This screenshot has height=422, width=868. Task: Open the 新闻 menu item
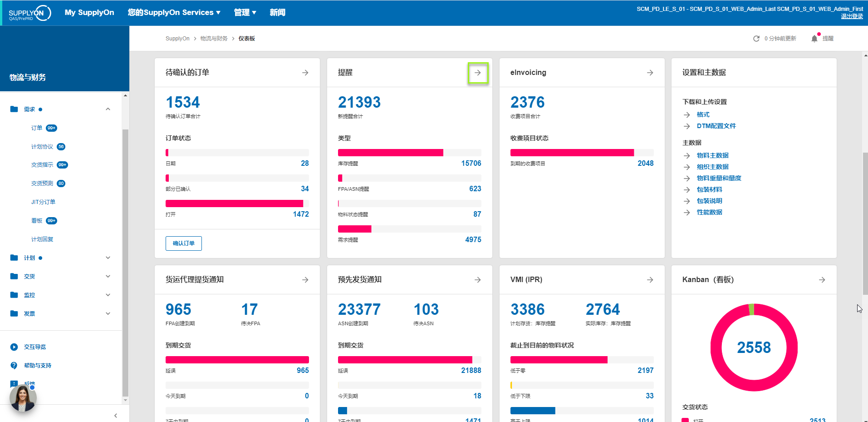[x=278, y=13]
